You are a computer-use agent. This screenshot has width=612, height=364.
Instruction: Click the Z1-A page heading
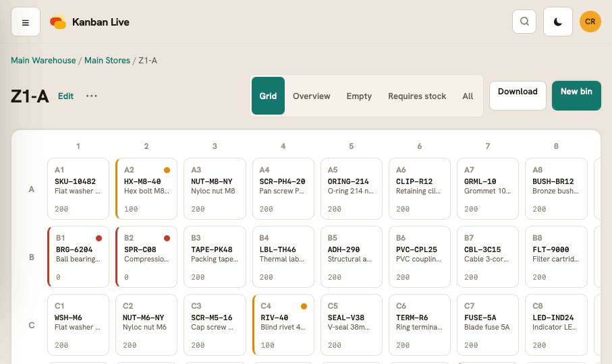click(x=30, y=96)
